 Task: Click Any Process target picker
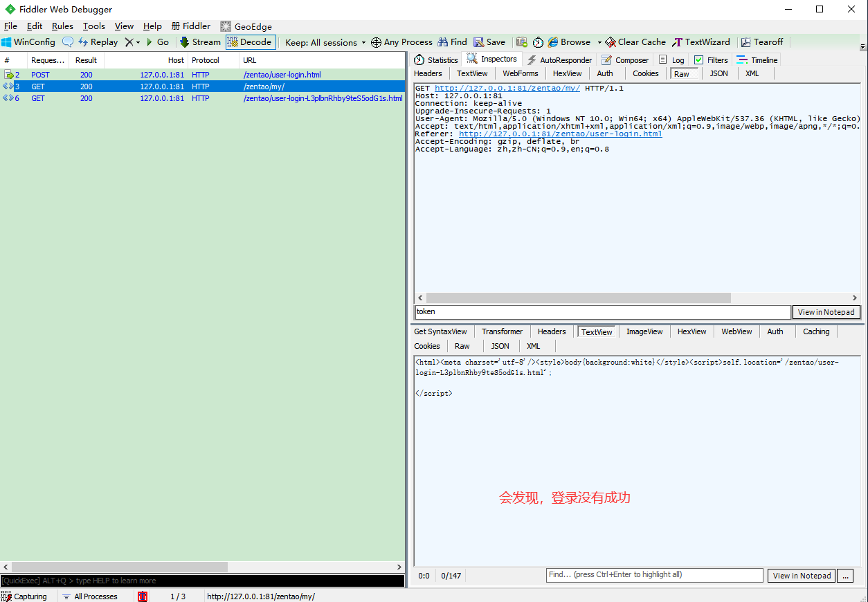point(401,42)
